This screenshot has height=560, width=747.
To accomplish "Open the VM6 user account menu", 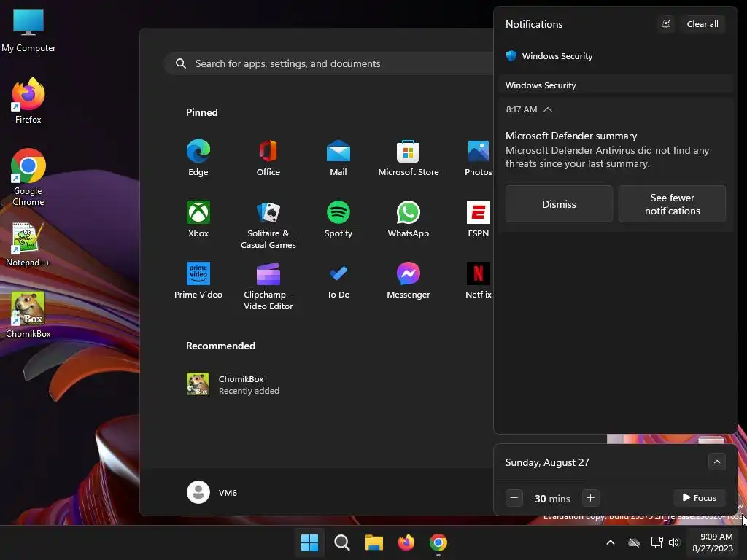I will pos(212,492).
